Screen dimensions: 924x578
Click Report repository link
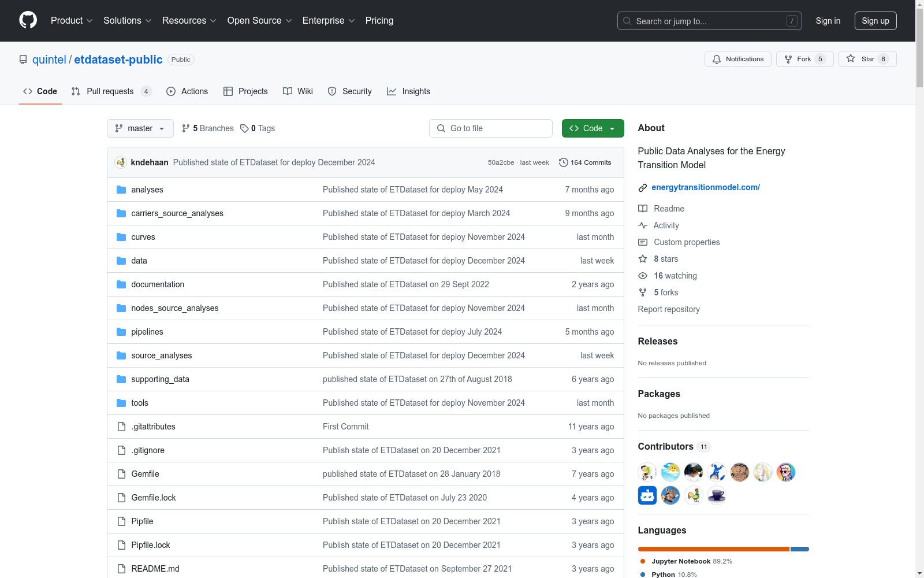pyautogui.click(x=669, y=309)
